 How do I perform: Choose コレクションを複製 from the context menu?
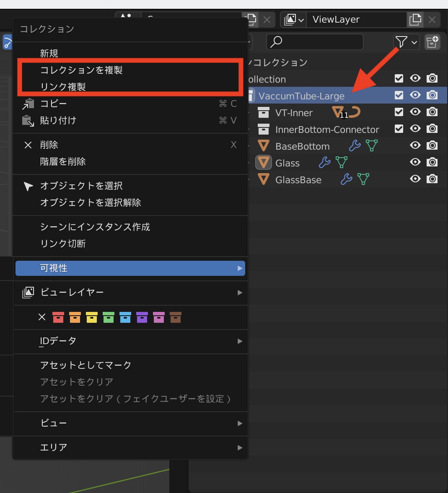(x=81, y=70)
